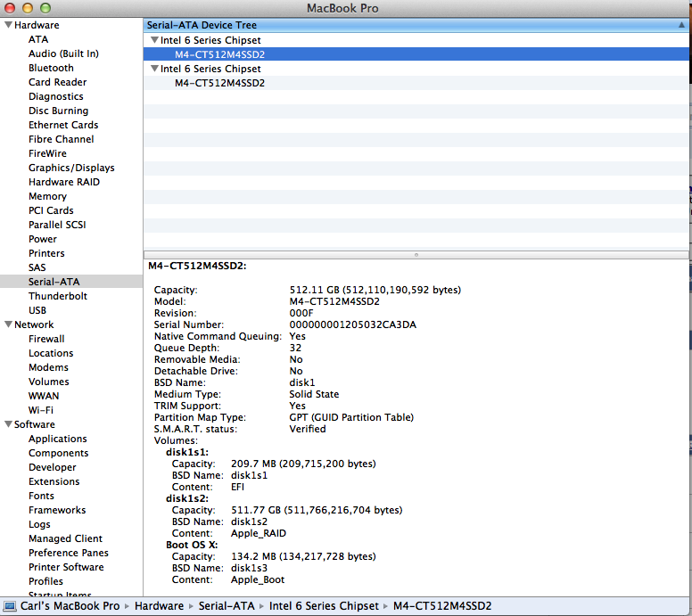This screenshot has height=616, width=692.
Task: Click the serial number value 000000001205032CA3DA
Action: tap(352, 324)
